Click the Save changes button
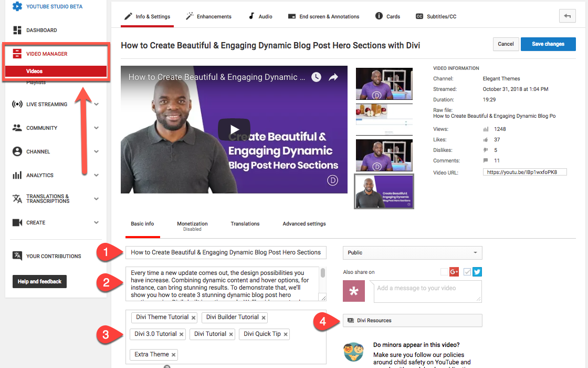588x368 pixels. point(548,44)
